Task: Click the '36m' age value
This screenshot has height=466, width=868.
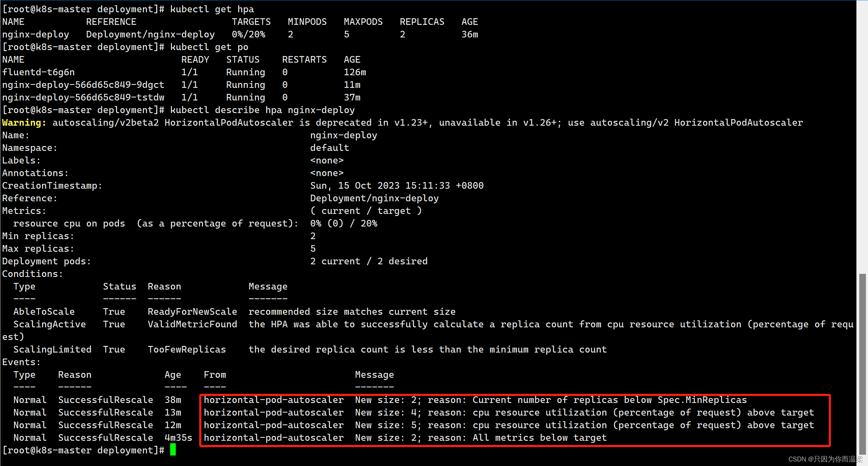Action: tap(470, 34)
